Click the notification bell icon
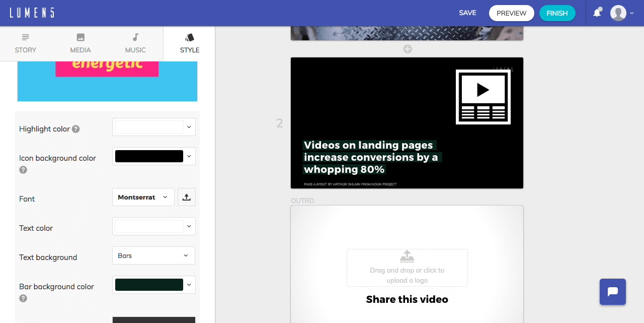Viewport: 644px width, 323px height. click(597, 13)
